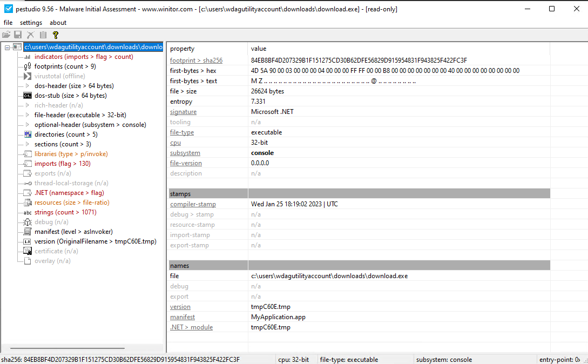Image resolution: width=588 pixels, height=364 pixels.
Task: Click the clipboard toolbar icon
Action: pos(43,34)
